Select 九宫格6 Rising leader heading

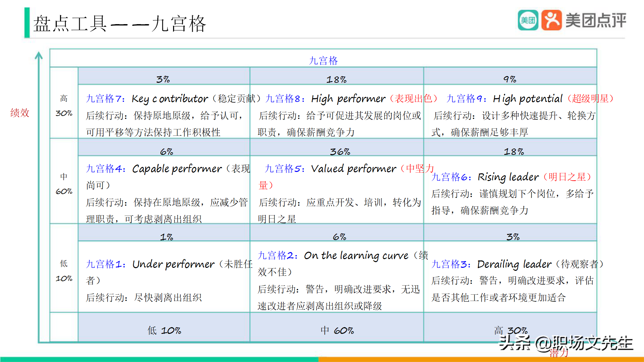click(x=512, y=177)
